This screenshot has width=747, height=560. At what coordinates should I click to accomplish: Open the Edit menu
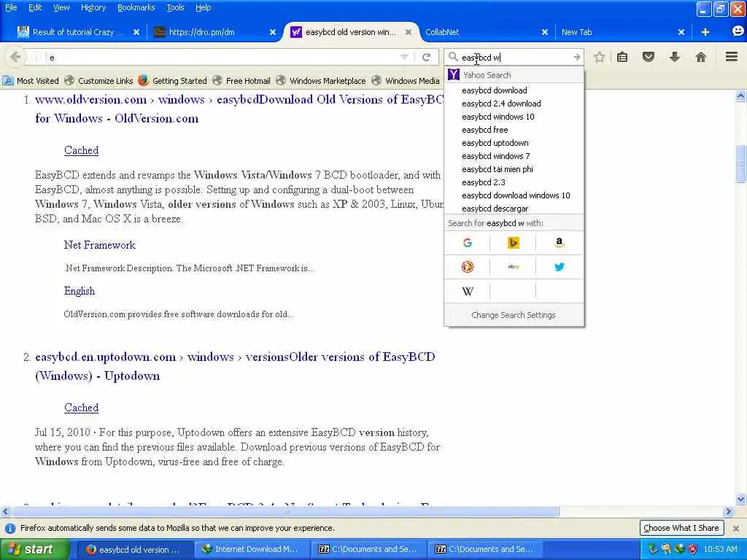point(35,7)
